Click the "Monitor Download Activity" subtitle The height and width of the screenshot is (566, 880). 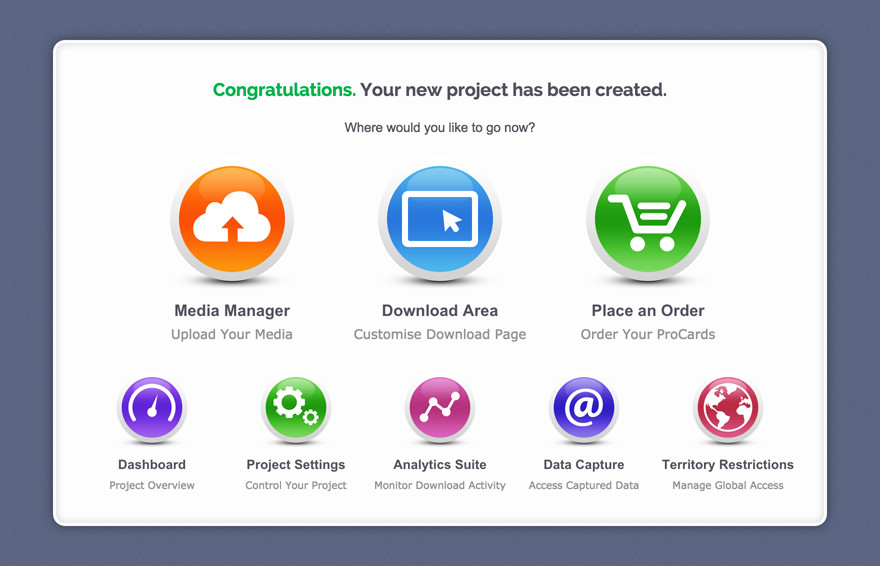click(440, 486)
